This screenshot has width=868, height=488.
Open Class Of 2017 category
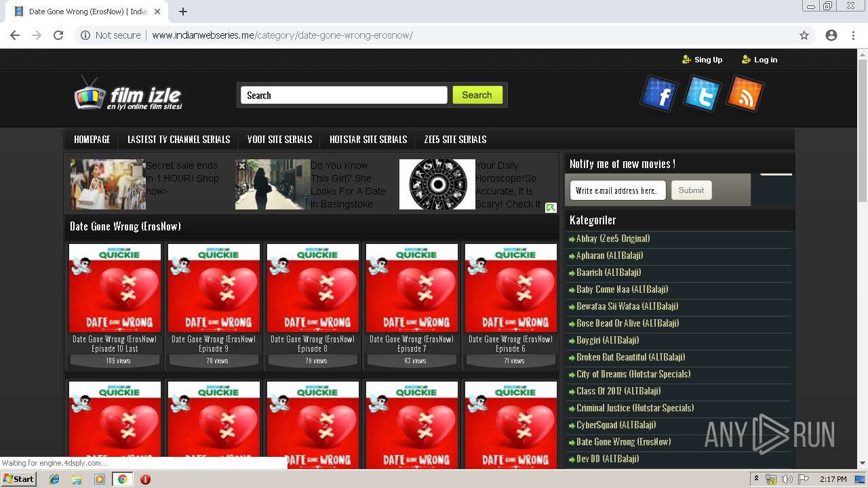pos(618,391)
